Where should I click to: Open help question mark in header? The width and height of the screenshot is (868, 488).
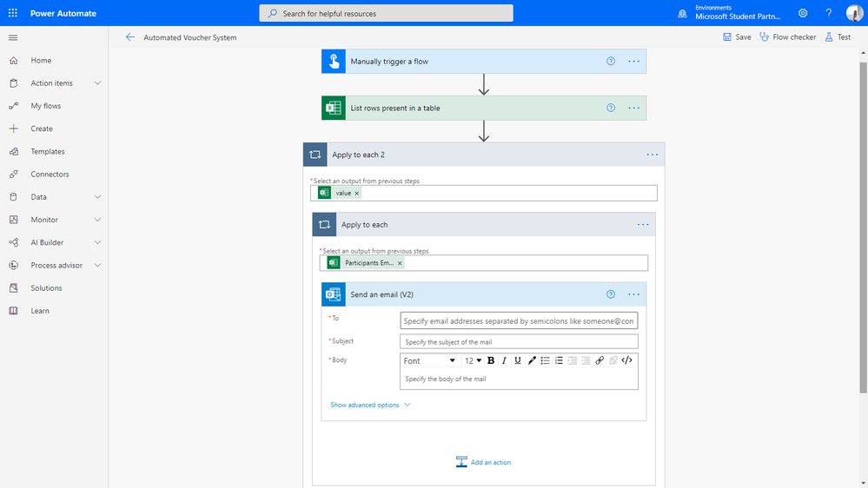[829, 13]
